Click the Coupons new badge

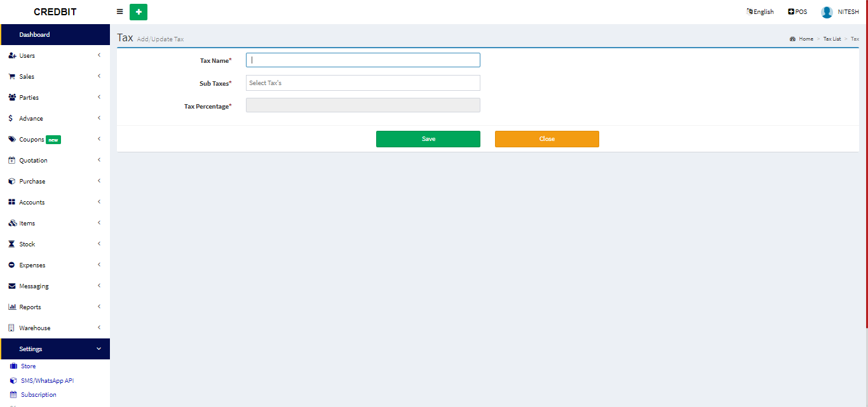(53, 140)
